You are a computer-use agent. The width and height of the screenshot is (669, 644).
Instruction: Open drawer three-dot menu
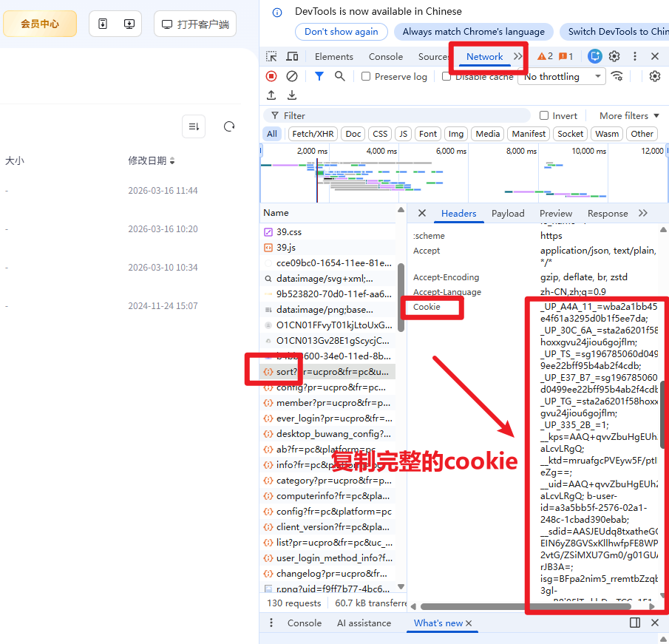pos(271,623)
